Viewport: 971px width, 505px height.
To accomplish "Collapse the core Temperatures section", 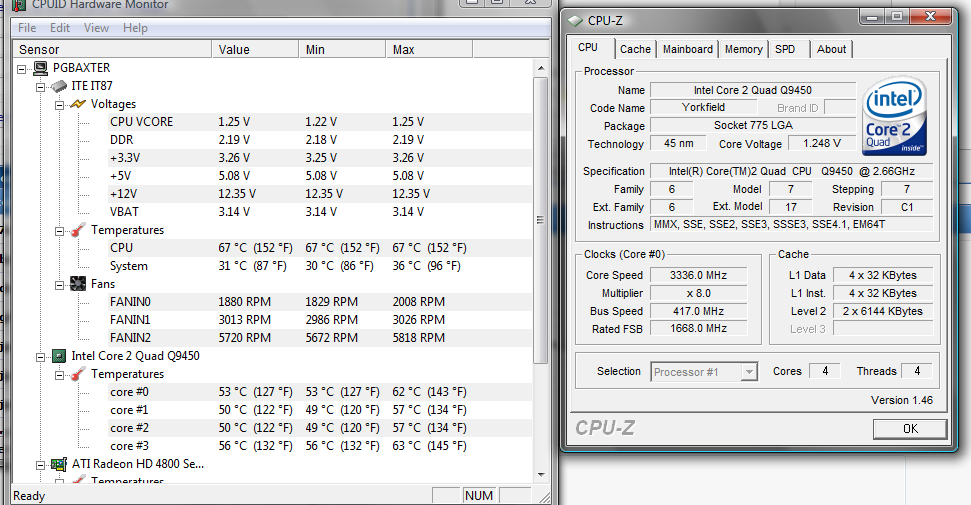I will click(59, 375).
